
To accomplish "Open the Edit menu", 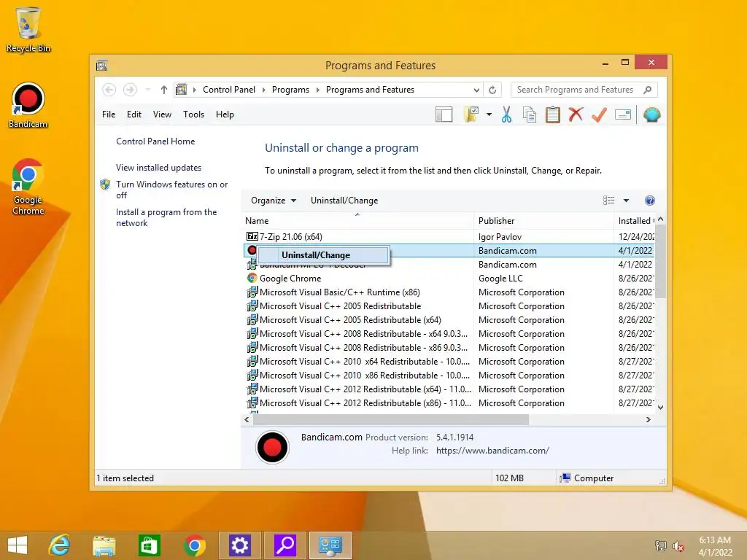I will click(x=134, y=114).
